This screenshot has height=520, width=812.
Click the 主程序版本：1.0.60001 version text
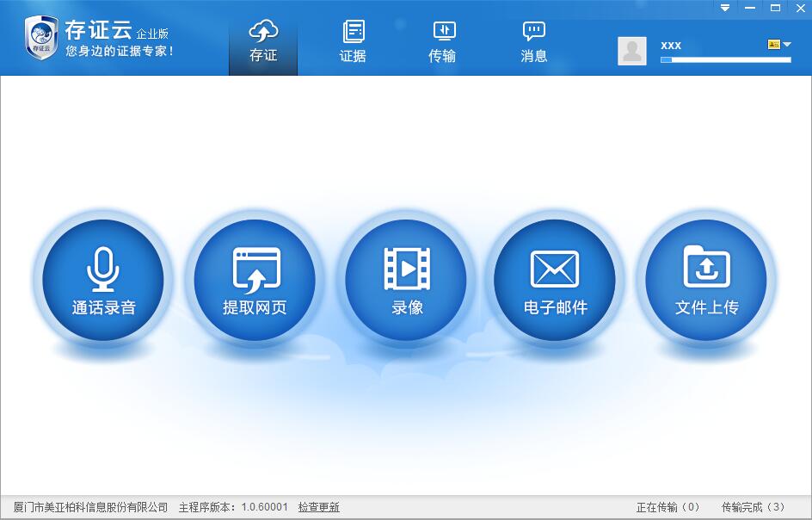coord(233,507)
